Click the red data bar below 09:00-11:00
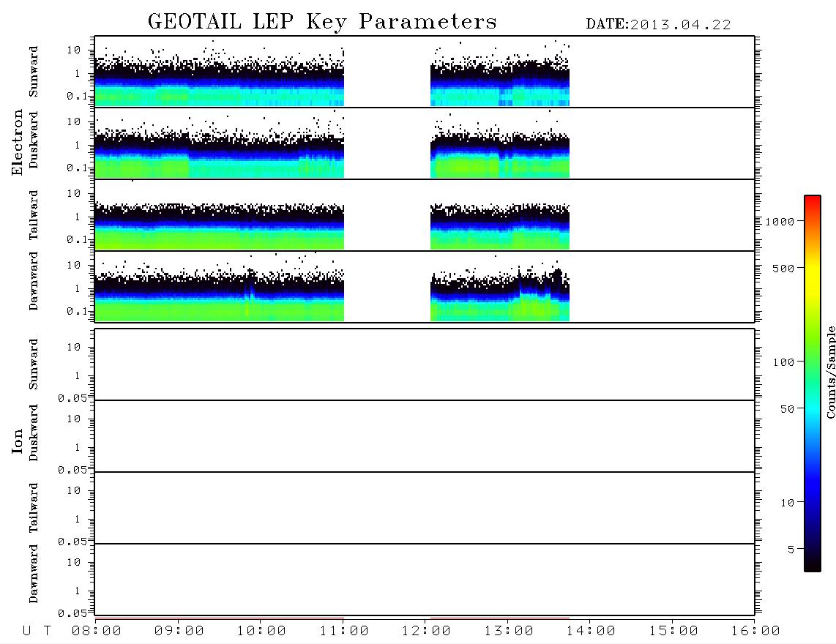The height and width of the screenshot is (644, 836). pyautogui.click(x=220, y=618)
